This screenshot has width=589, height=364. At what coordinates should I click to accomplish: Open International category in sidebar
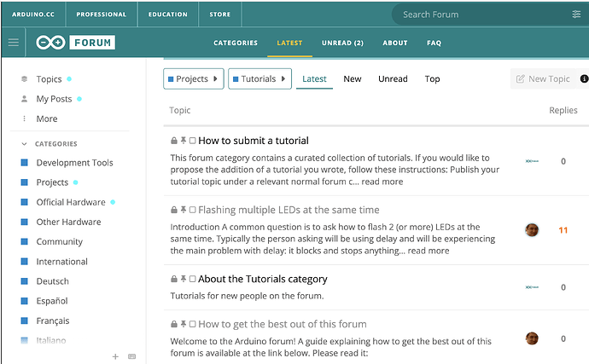tap(61, 262)
